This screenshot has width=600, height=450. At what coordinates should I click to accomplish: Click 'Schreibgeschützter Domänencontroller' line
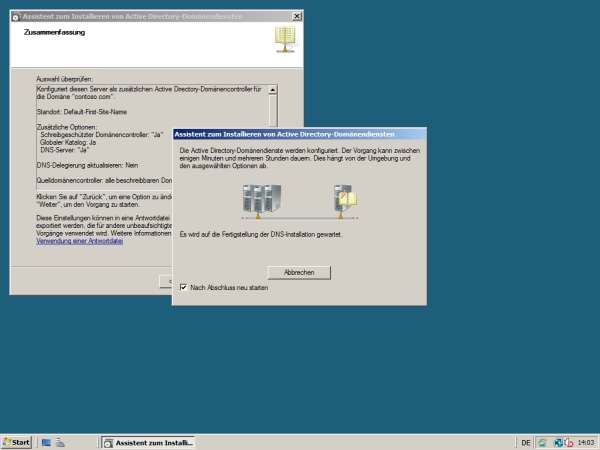(101, 135)
